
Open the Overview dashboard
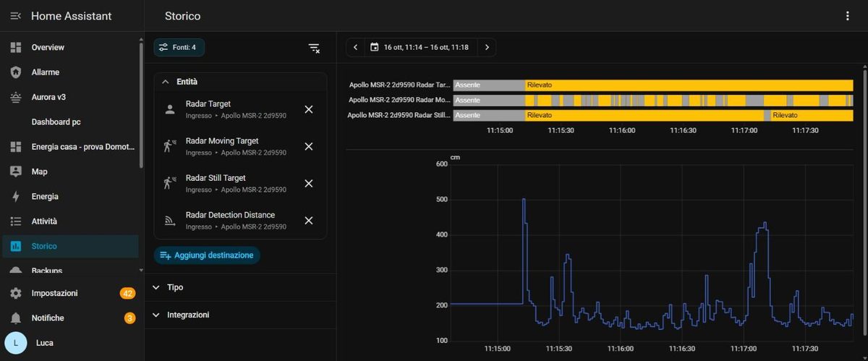coord(70,47)
